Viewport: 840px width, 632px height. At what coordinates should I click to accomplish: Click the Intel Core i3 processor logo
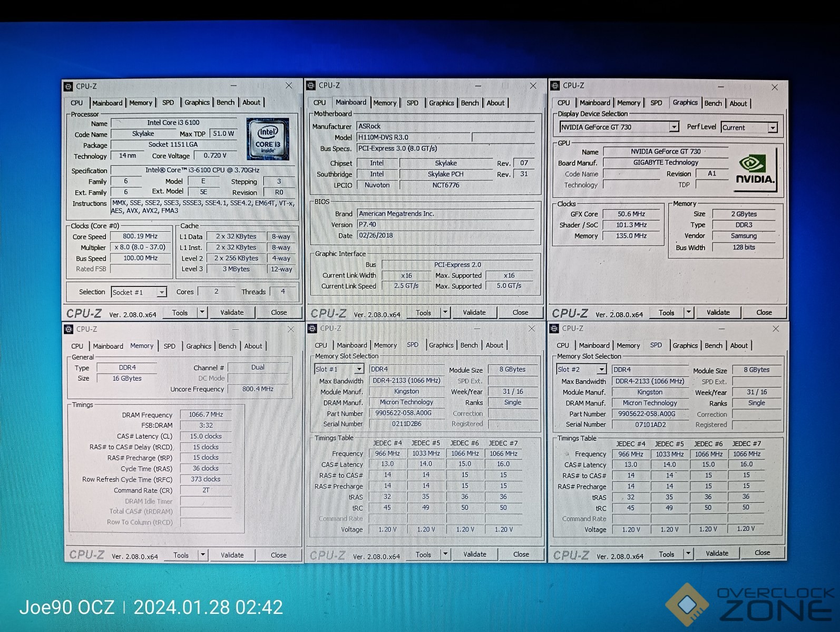[x=268, y=139]
